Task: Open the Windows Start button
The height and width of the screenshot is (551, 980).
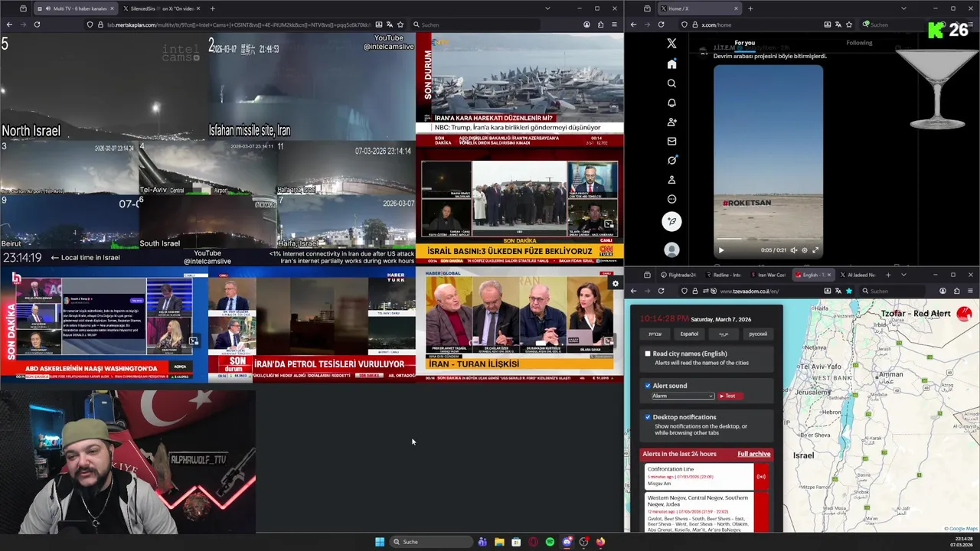Action: pos(380,542)
